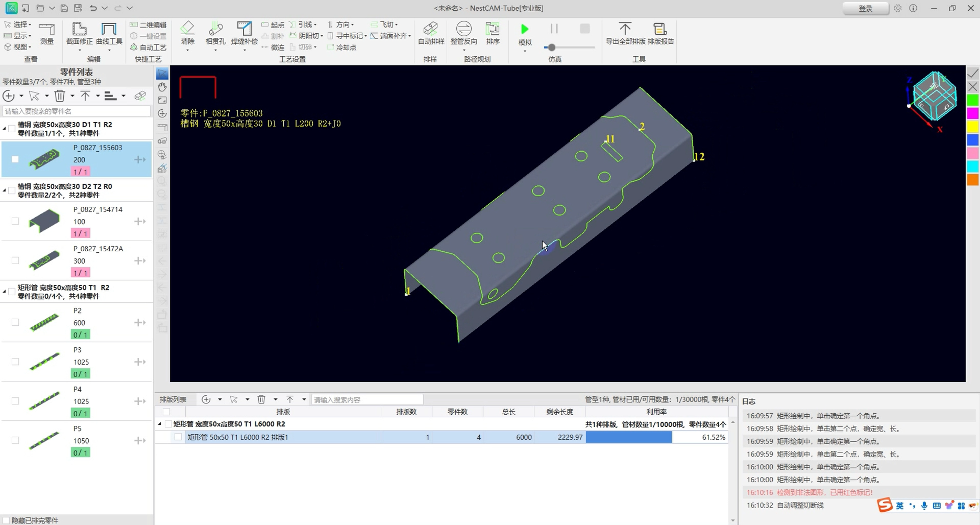Viewport: 980px width, 525px height.
Task: Click the 登录 login button
Action: pyautogui.click(x=865, y=8)
